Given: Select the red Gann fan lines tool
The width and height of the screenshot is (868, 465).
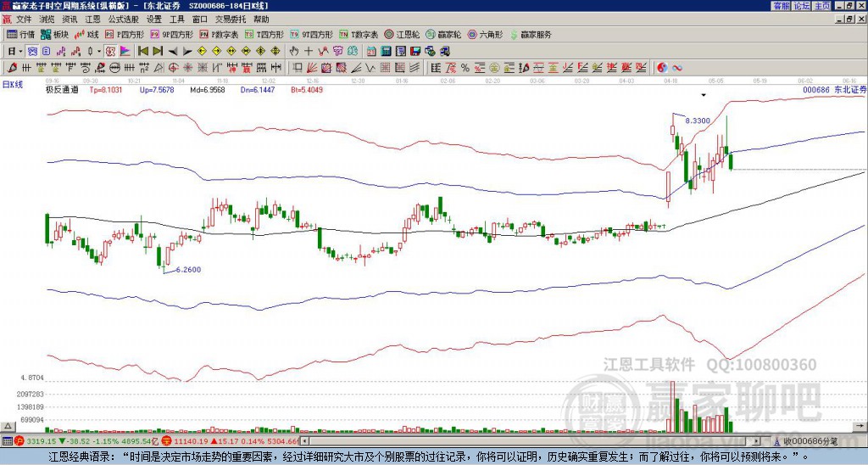Looking at the screenshot, I should point(311,68).
